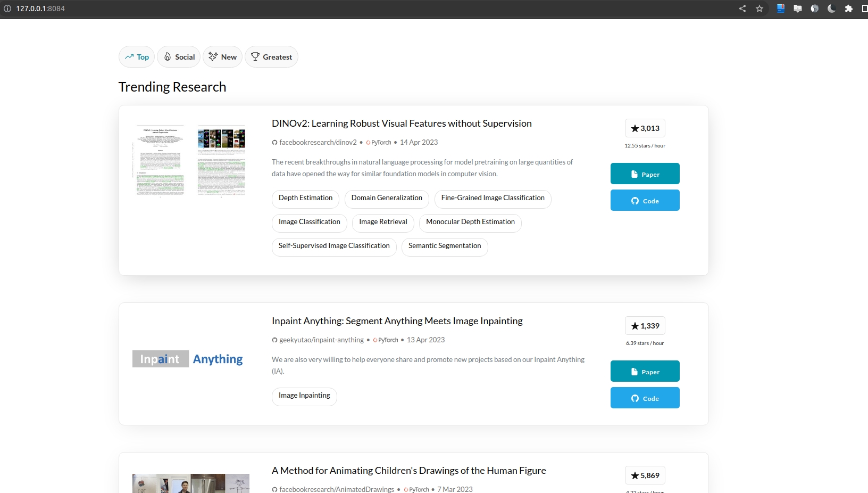Open the blue book extension icon
868x493 pixels.
click(781, 9)
